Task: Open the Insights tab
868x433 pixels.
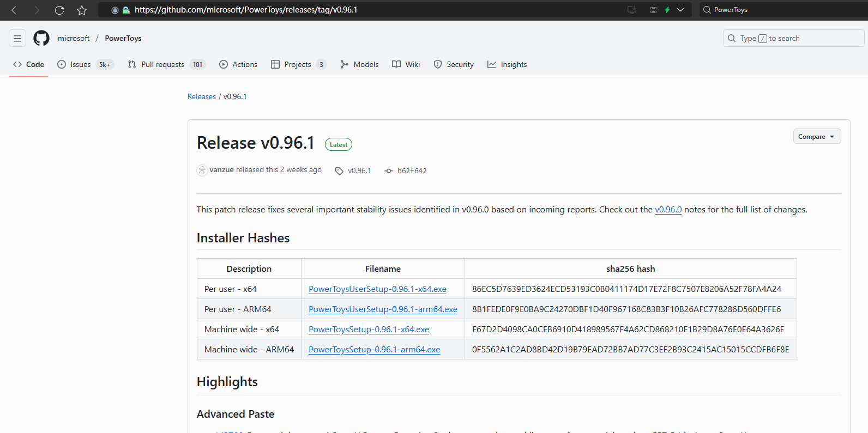Action: pos(507,64)
